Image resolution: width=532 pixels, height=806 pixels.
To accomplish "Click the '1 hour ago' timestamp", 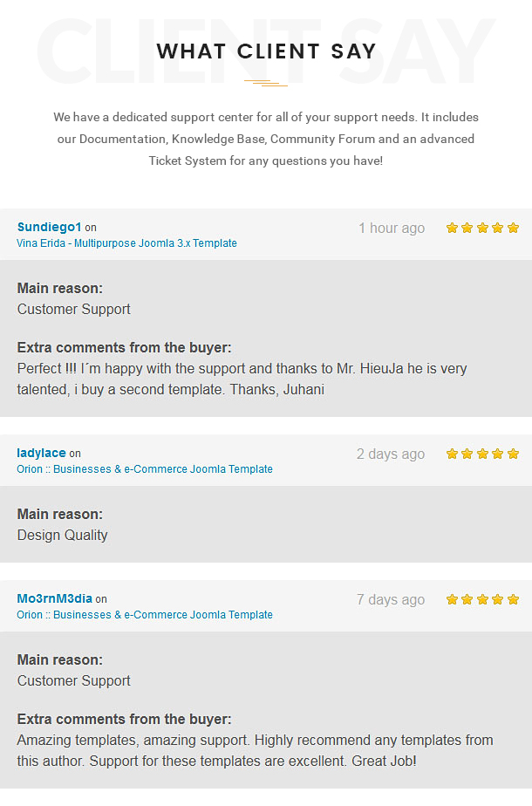I will (x=392, y=228).
